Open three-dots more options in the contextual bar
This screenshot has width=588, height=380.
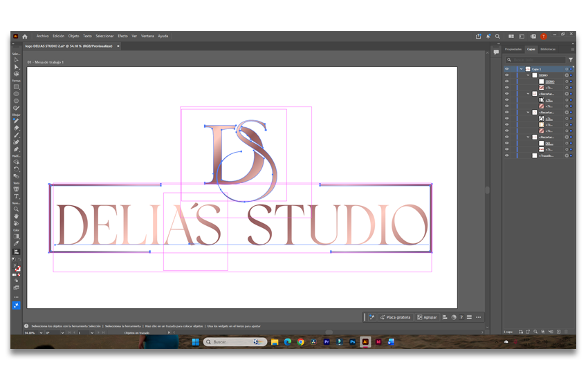[x=479, y=318]
